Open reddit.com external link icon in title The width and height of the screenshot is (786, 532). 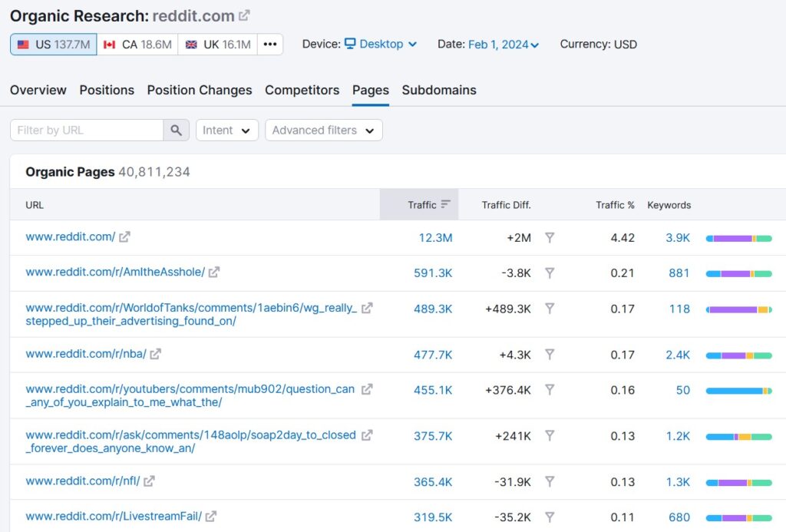tap(244, 15)
